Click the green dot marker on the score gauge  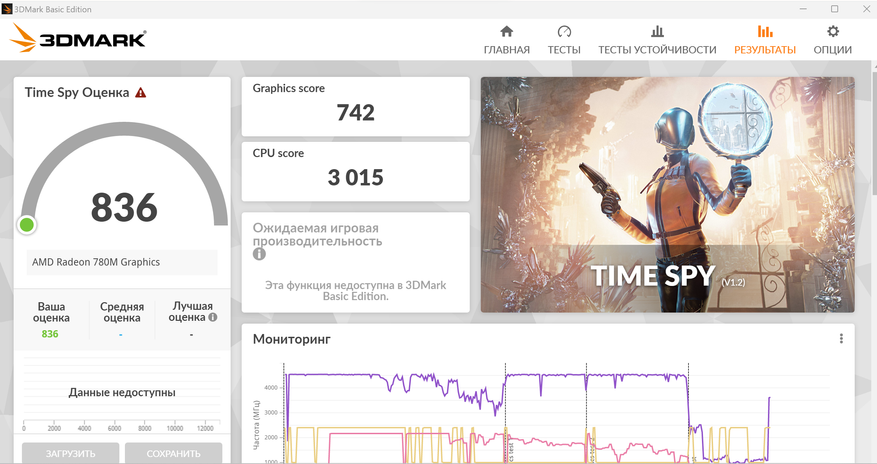coord(27,225)
